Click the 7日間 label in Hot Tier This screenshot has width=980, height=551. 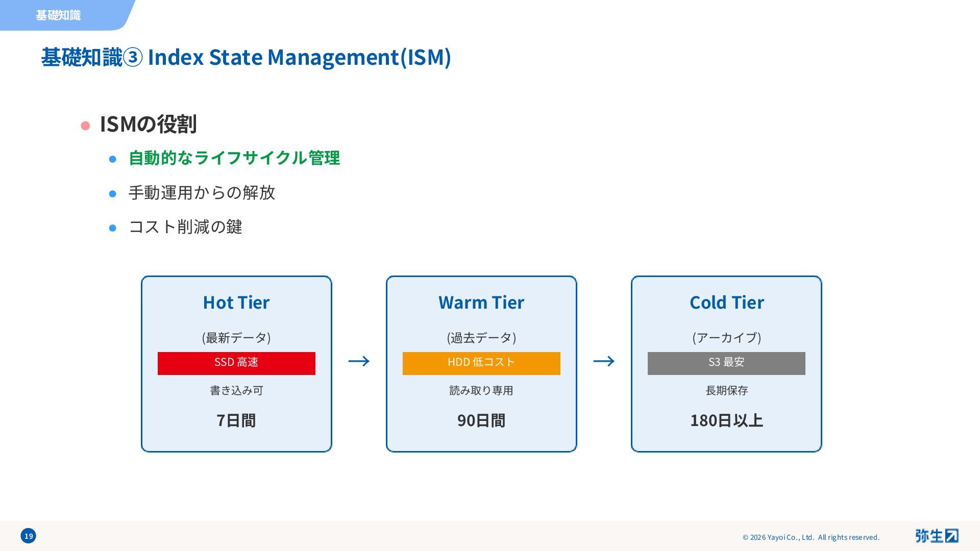tap(236, 420)
